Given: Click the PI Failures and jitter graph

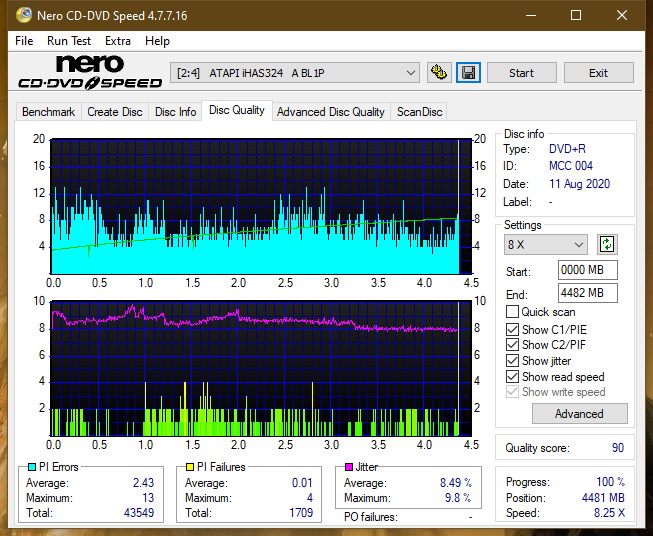Looking at the screenshot, I should (x=261, y=369).
